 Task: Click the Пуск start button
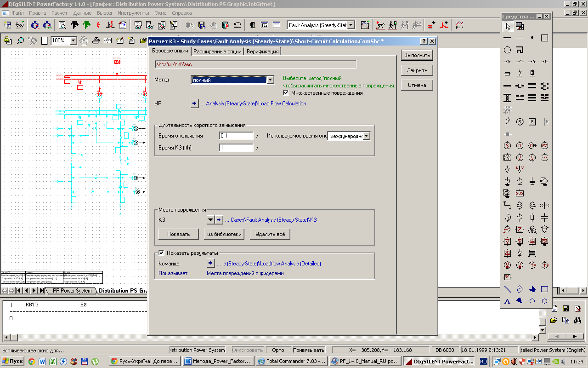[13, 362]
